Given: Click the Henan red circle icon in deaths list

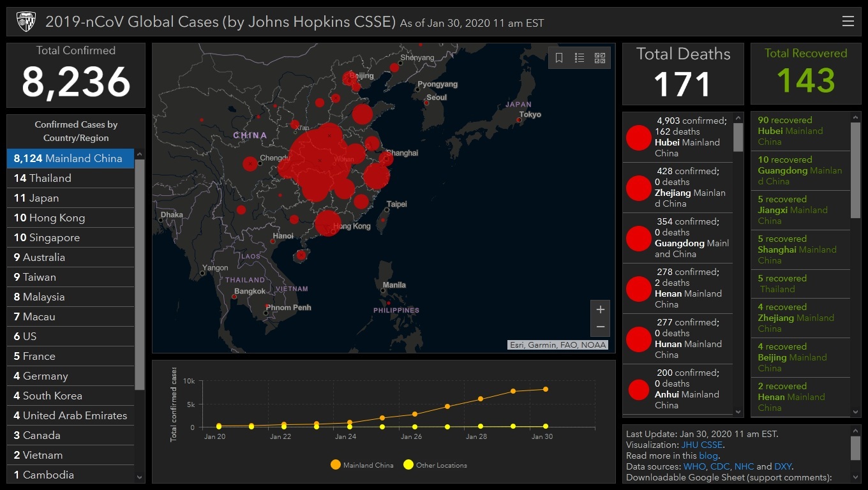Looking at the screenshot, I should (x=638, y=289).
